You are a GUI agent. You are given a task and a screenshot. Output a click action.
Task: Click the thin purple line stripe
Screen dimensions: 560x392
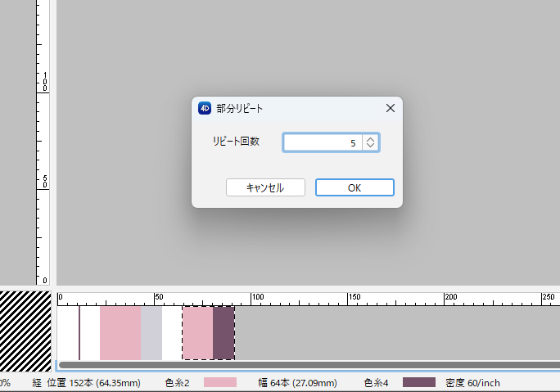pos(79,333)
